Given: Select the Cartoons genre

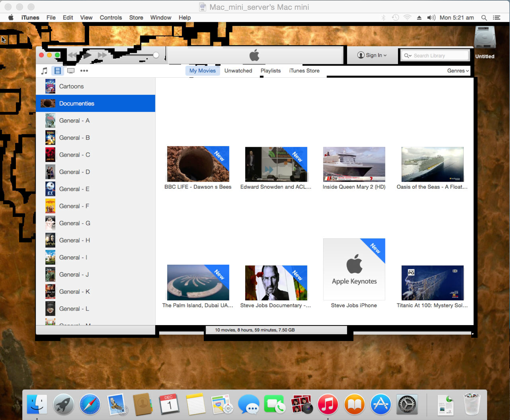Looking at the screenshot, I should coord(96,86).
